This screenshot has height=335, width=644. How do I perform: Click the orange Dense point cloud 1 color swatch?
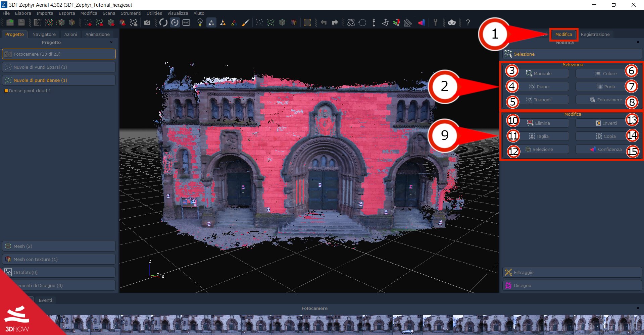pos(6,91)
